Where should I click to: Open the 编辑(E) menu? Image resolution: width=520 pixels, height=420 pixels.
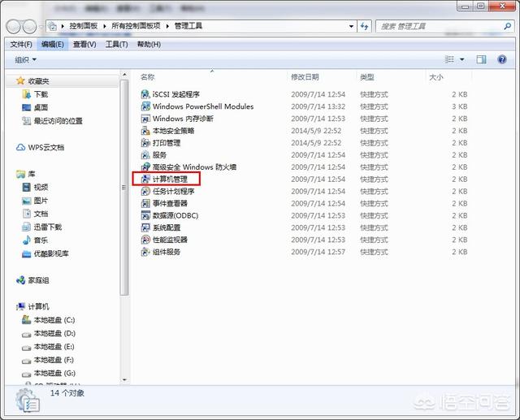tap(52, 45)
